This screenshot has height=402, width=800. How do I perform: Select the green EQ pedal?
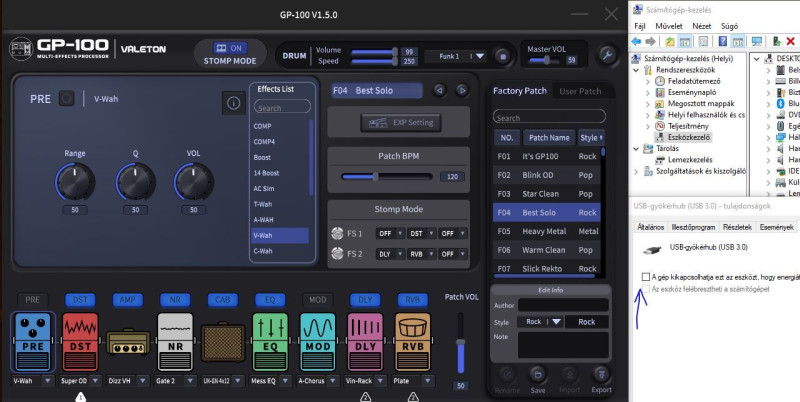(x=270, y=342)
